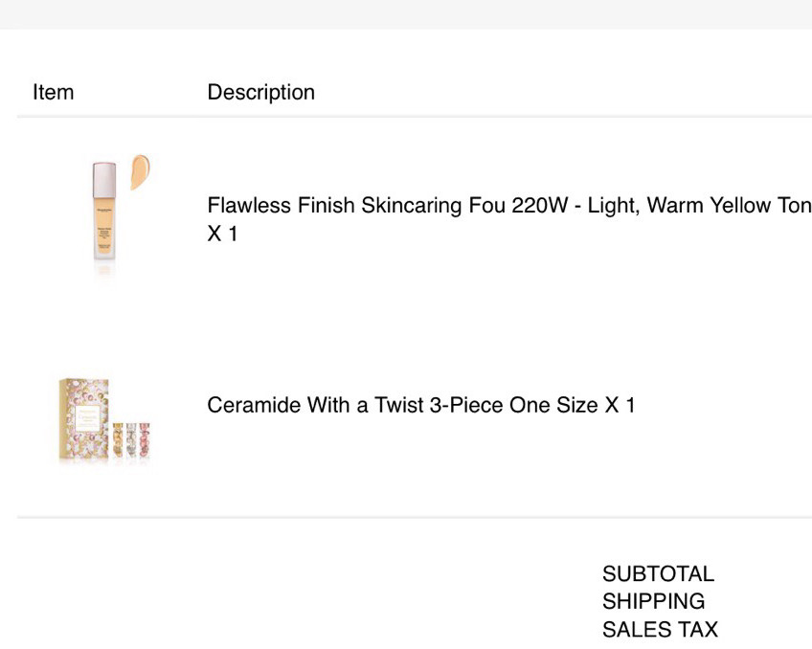Click the Warm Yellow Ton text
812x649 pixels.
click(729, 206)
